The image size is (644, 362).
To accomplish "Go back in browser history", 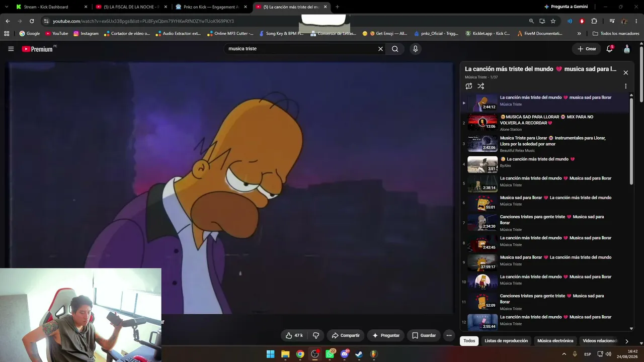I will [8, 21].
